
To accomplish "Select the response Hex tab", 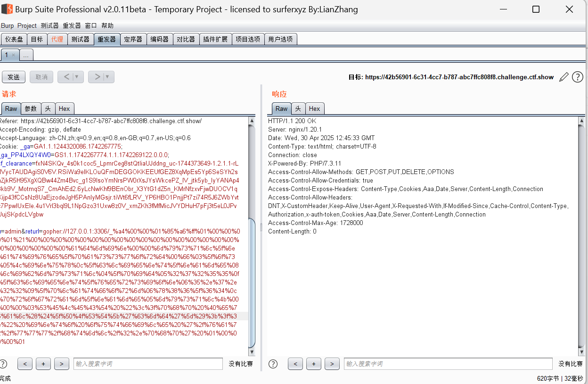I will [315, 109].
